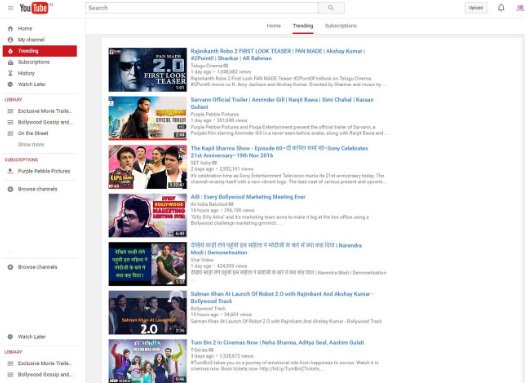Click the search magnifier button
Image resolution: width=525 pixels, height=383 pixels.
point(331,8)
